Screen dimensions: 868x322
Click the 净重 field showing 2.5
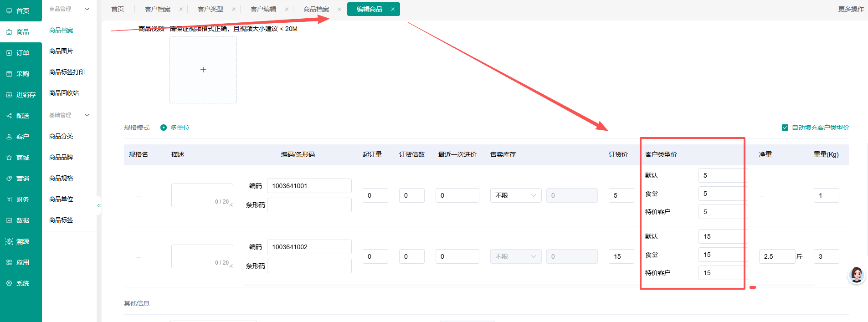point(777,256)
